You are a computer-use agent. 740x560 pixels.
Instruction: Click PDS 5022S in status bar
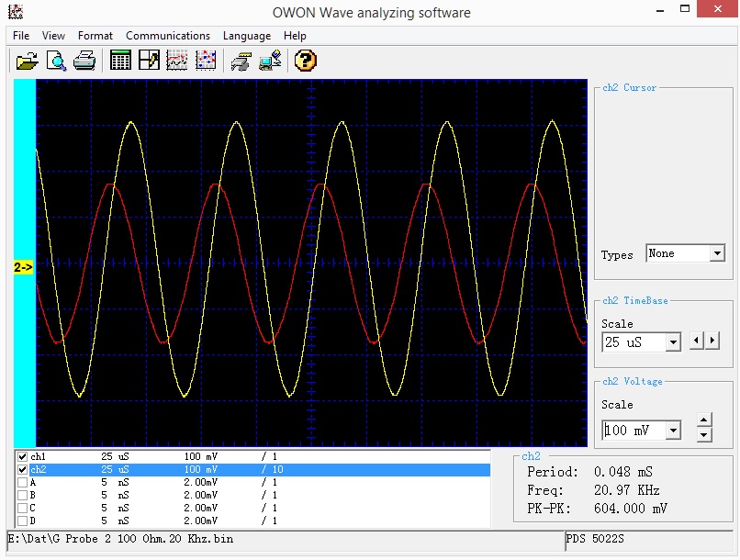[x=595, y=539]
